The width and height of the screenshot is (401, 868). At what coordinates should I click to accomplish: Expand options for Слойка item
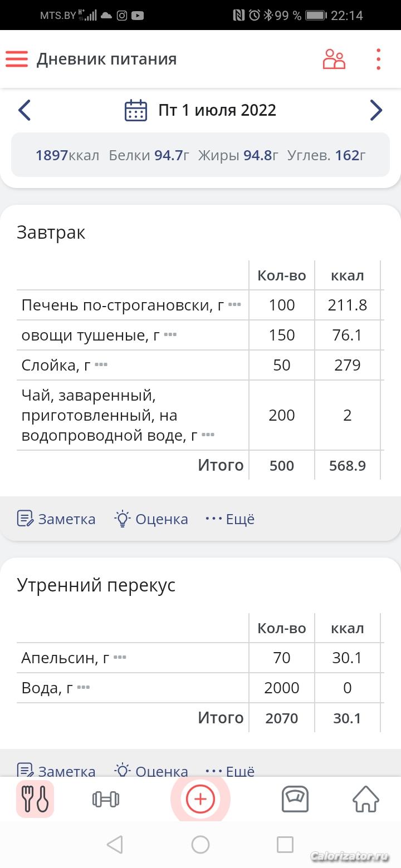point(101,365)
